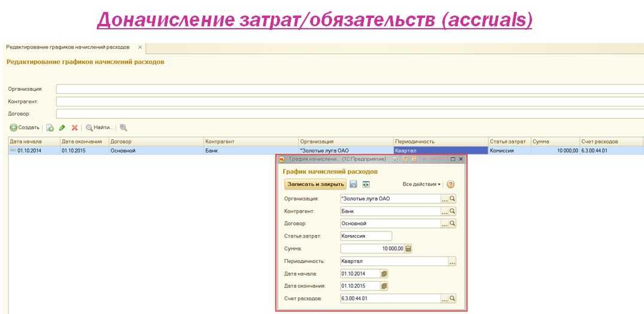The width and height of the screenshot is (644, 314).
Task: Open calendar picker for Дата окончания
Action: [384, 286]
